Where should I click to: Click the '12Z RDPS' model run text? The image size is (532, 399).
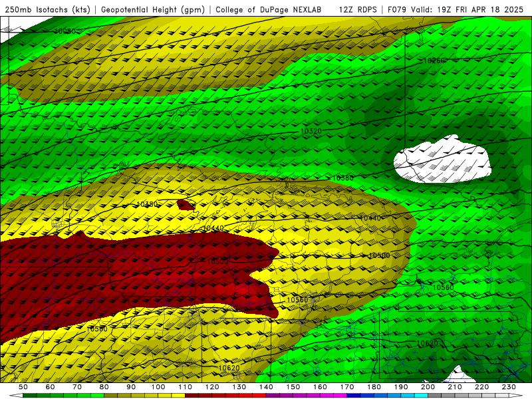point(357,9)
